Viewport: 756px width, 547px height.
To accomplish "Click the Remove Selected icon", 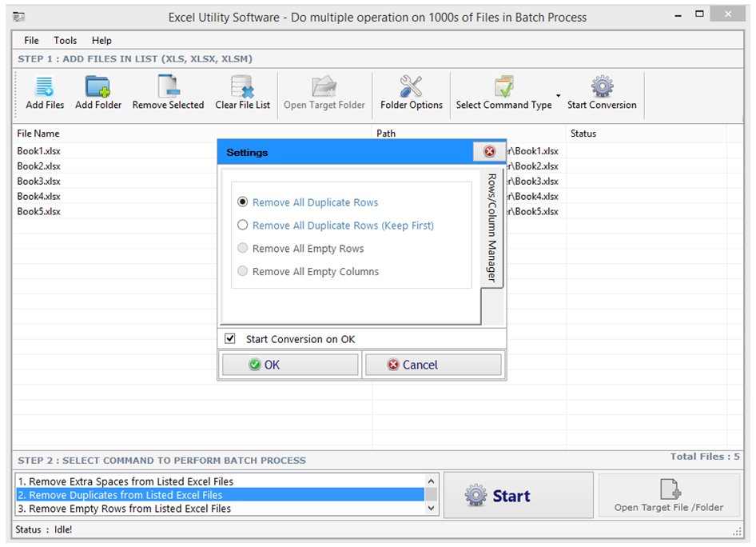I will (x=169, y=87).
